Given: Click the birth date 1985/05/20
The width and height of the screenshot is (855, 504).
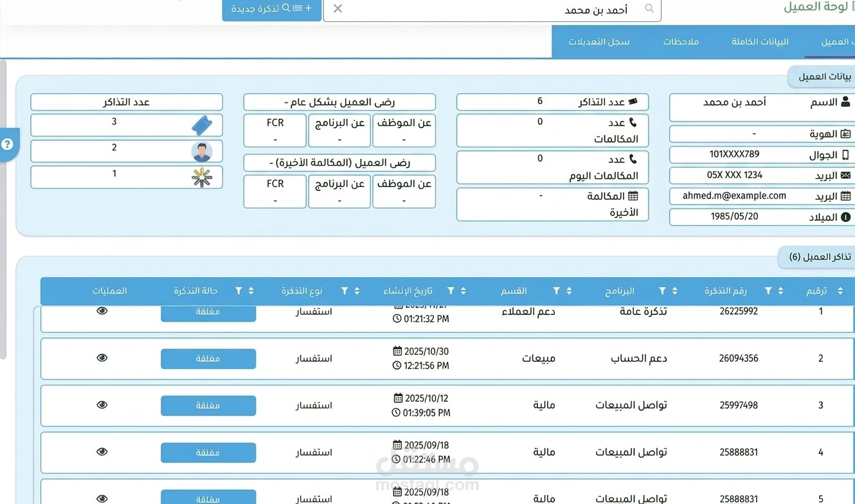Looking at the screenshot, I should 734,217.
